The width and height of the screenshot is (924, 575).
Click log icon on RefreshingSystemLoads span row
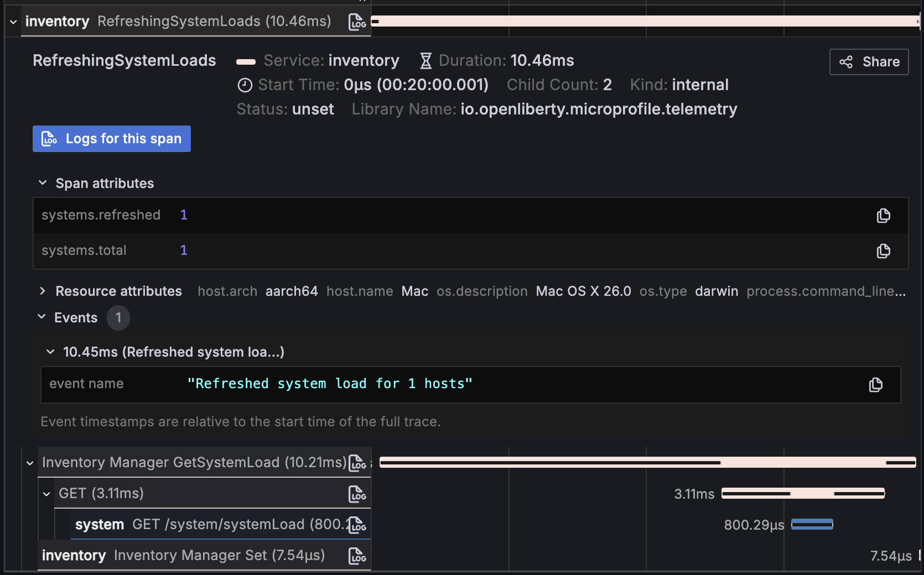(x=357, y=22)
